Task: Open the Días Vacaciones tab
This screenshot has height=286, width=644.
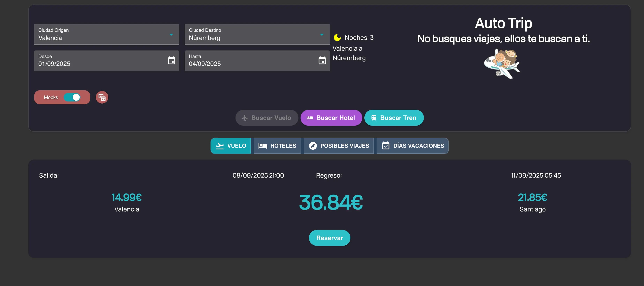Action: click(413, 146)
